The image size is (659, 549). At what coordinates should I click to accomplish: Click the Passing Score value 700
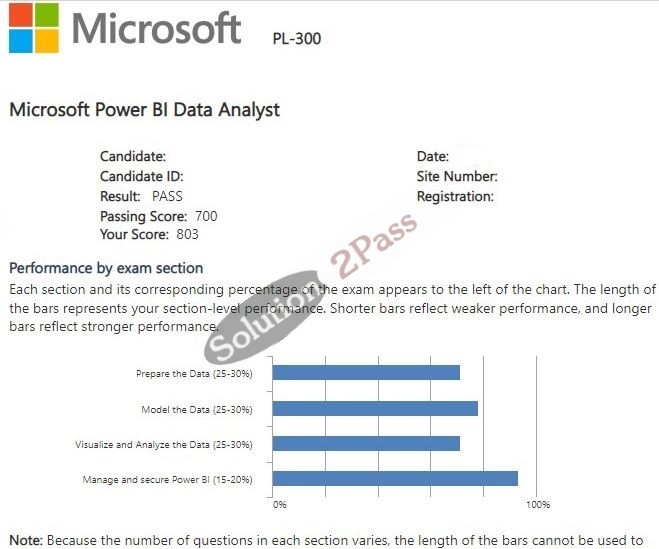pyautogui.click(x=206, y=216)
